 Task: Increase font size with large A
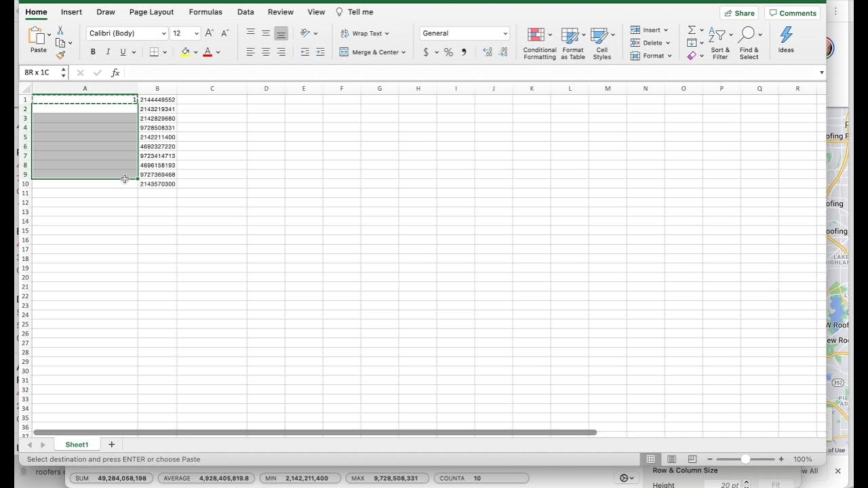click(210, 33)
